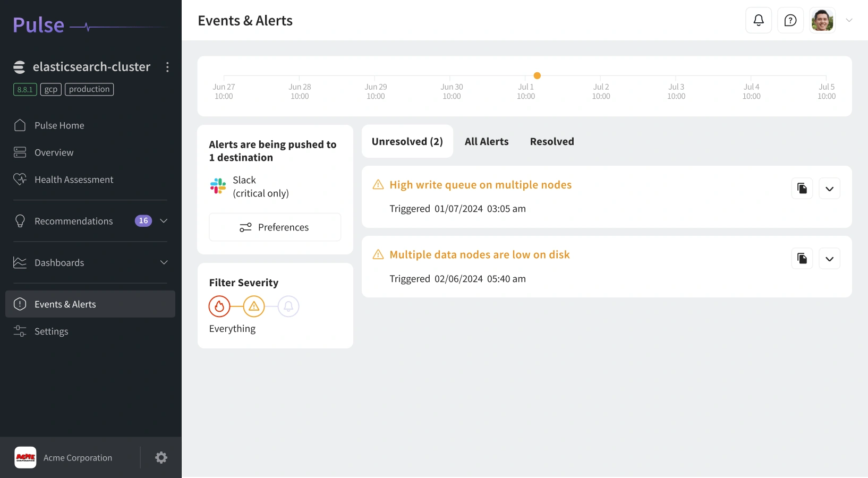Toggle the info bell severity filter
The width and height of the screenshot is (868, 478).
pyautogui.click(x=288, y=306)
